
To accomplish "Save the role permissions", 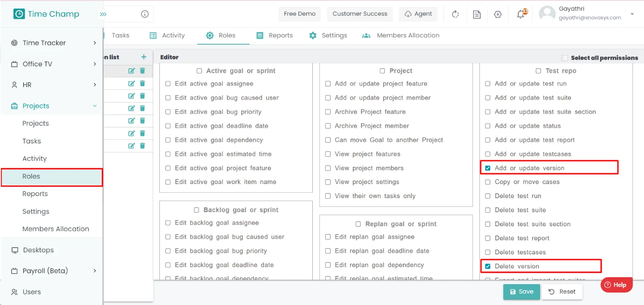I will pyautogui.click(x=522, y=292).
